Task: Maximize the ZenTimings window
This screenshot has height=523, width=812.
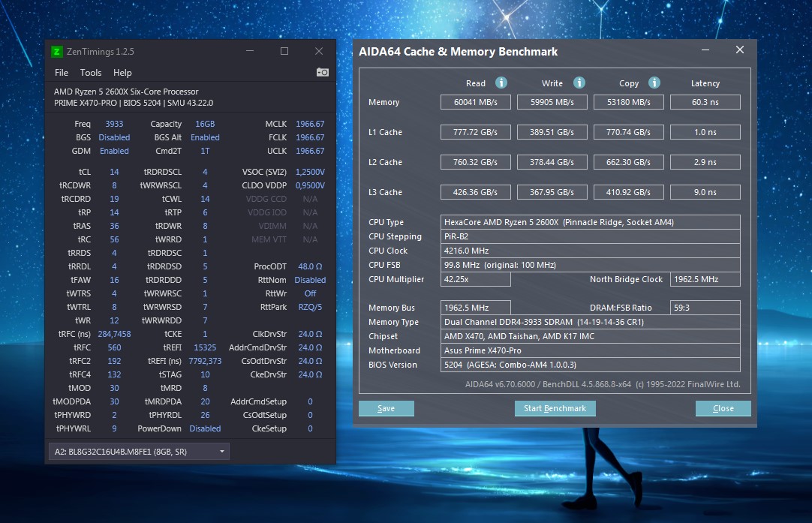Action: coord(284,51)
